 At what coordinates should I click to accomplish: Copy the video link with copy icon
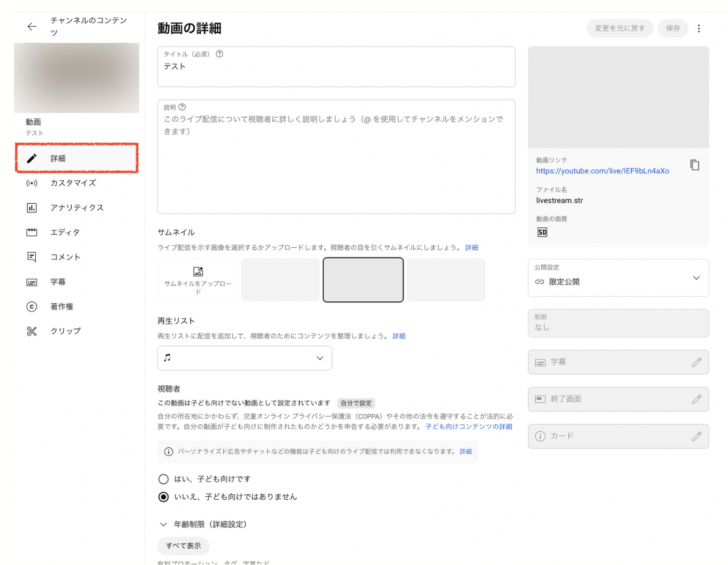[x=694, y=165]
